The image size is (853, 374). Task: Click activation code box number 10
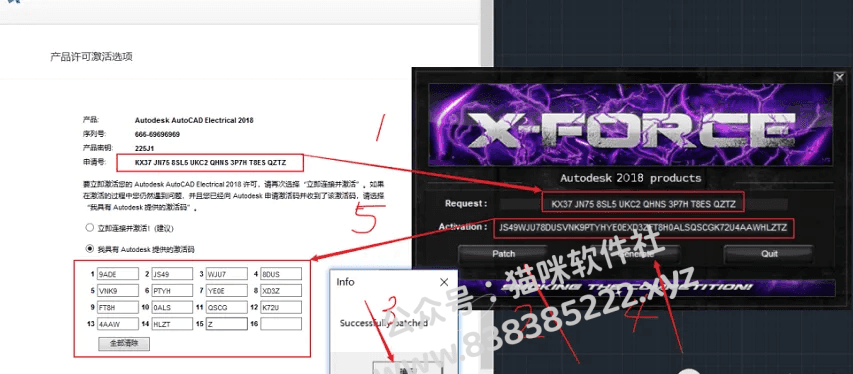172,308
